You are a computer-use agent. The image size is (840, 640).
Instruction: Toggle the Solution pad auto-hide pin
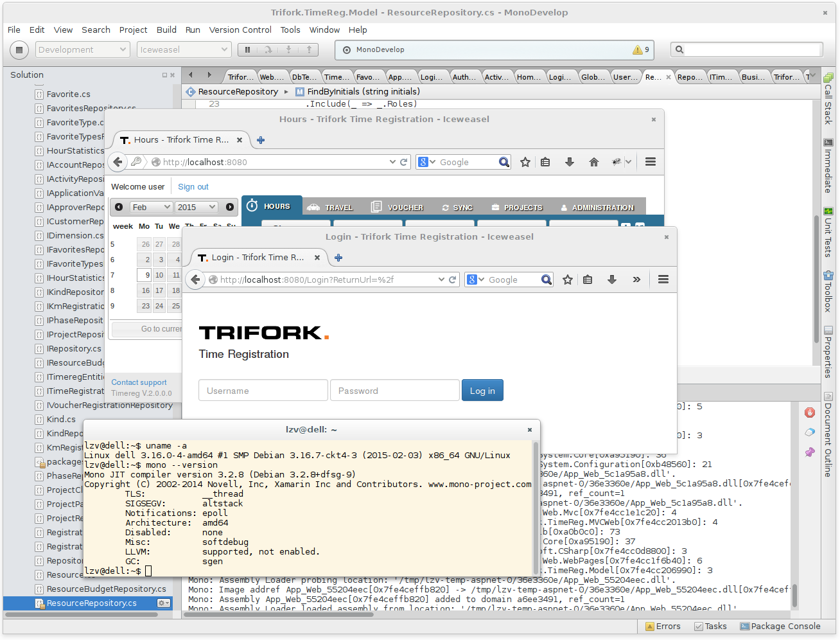(164, 75)
